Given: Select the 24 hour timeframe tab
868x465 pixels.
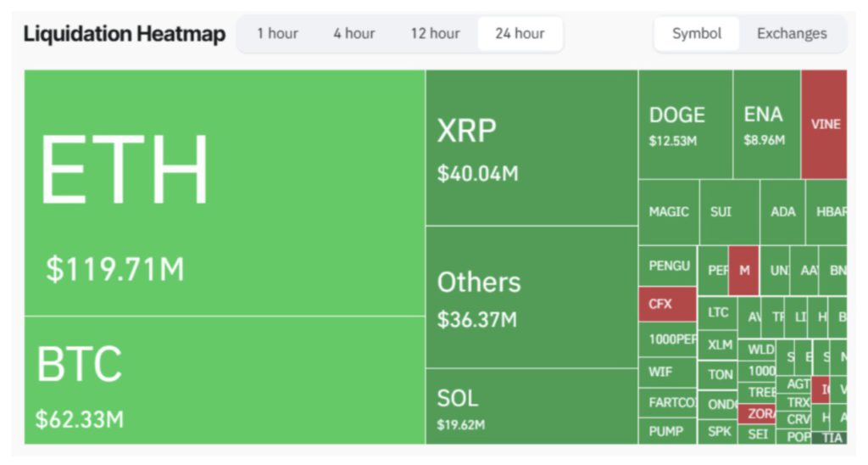Looking at the screenshot, I should click(520, 34).
